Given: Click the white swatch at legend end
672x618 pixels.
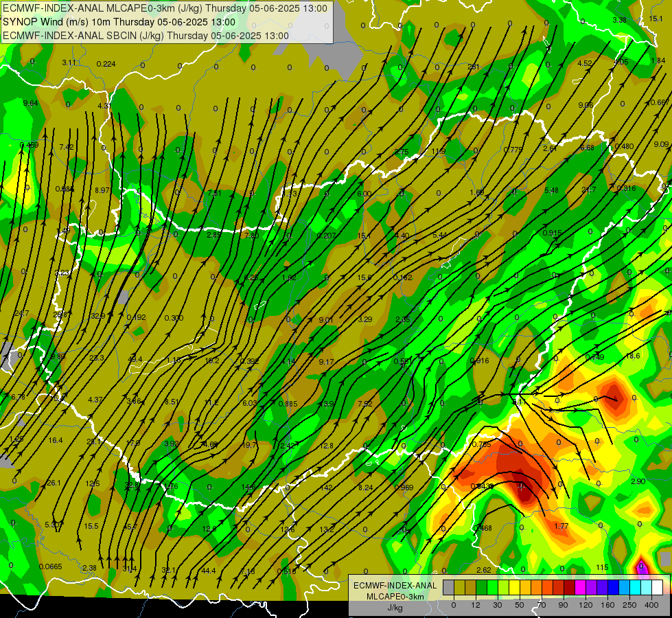Looking at the screenshot, I should [x=658, y=587].
